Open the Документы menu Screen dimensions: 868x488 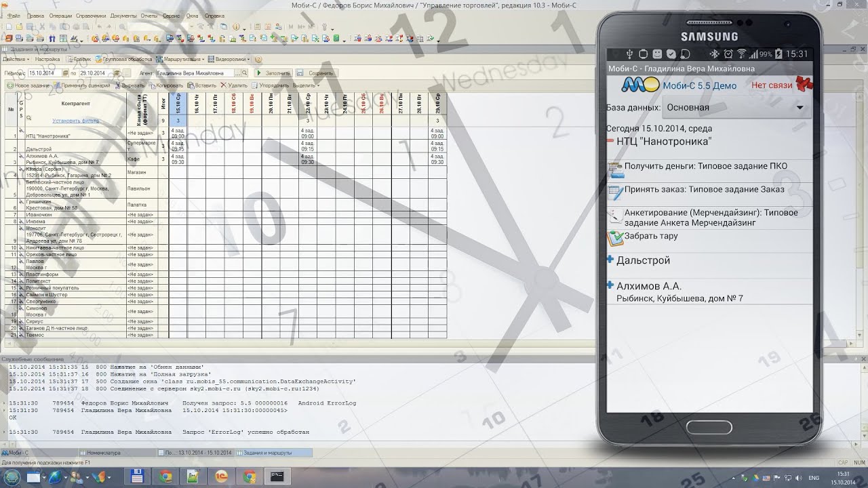[x=123, y=16]
